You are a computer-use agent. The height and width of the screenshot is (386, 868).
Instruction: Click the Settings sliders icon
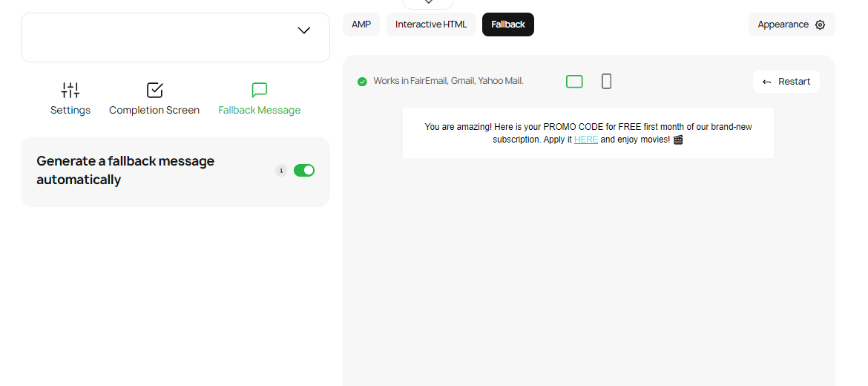point(70,91)
